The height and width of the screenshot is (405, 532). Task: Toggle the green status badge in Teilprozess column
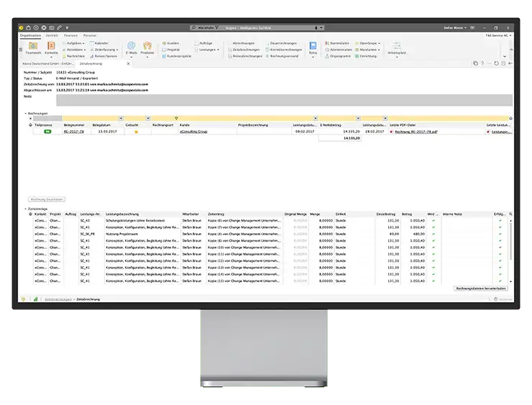(47, 132)
